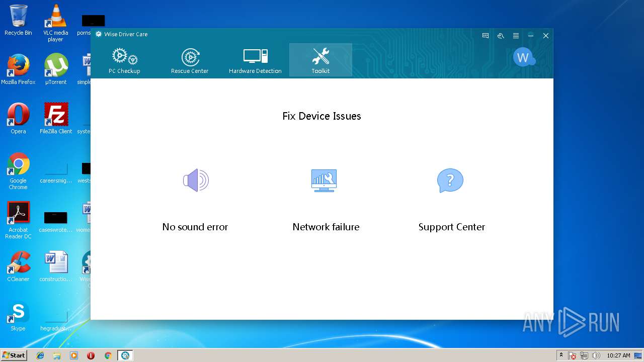Open the settings wrench icon in title bar

click(x=501, y=36)
